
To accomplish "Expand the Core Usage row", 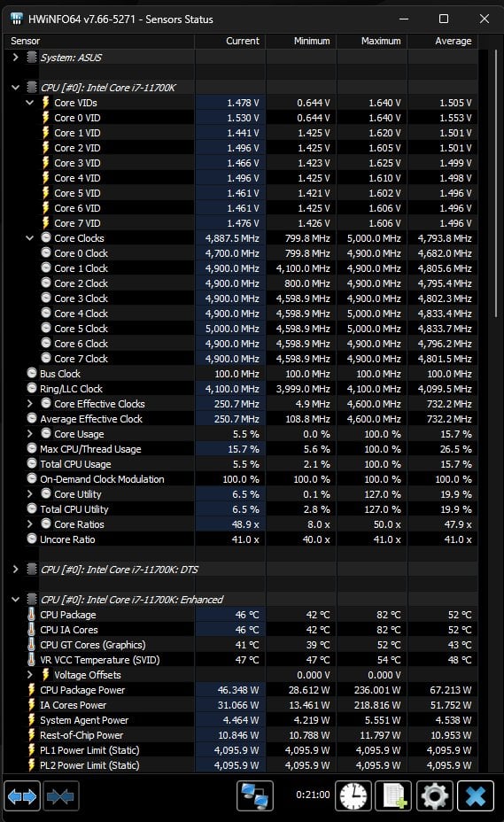I will coord(30,433).
